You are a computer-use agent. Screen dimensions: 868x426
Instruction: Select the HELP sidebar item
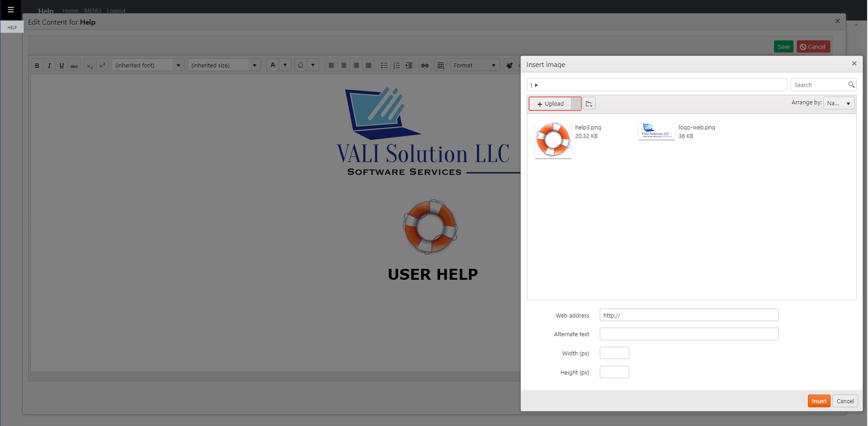(12, 27)
